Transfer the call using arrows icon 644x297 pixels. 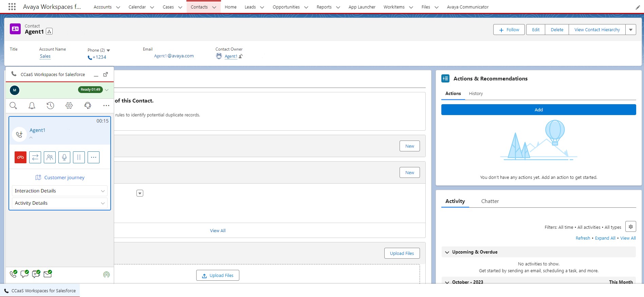pos(35,157)
